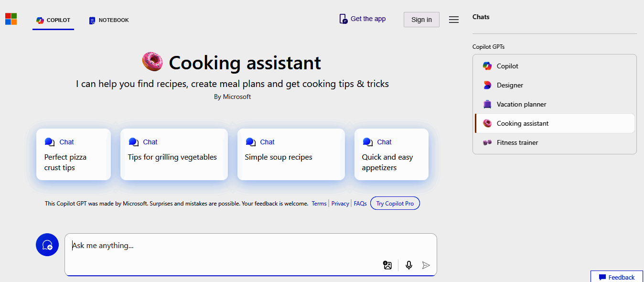
Task: Select Fitness trainer GPT
Action: point(517,142)
